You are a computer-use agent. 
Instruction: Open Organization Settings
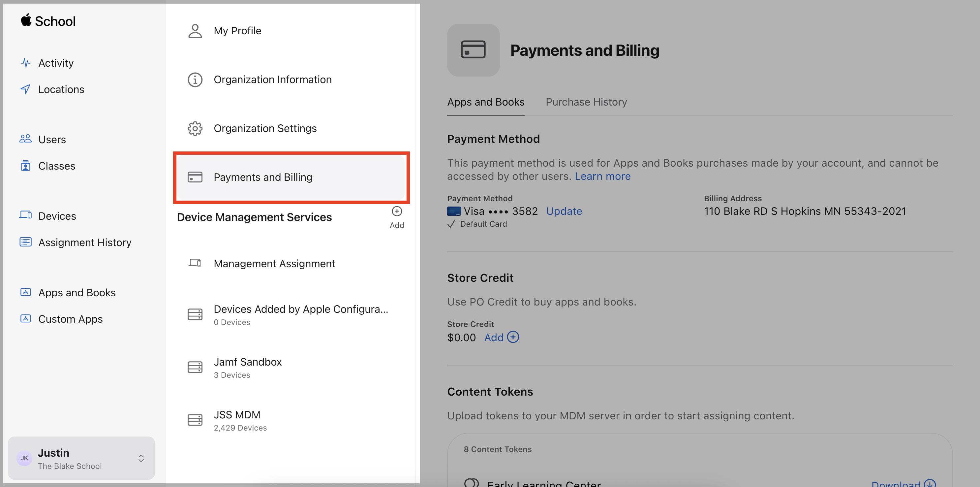tap(291, 128)
